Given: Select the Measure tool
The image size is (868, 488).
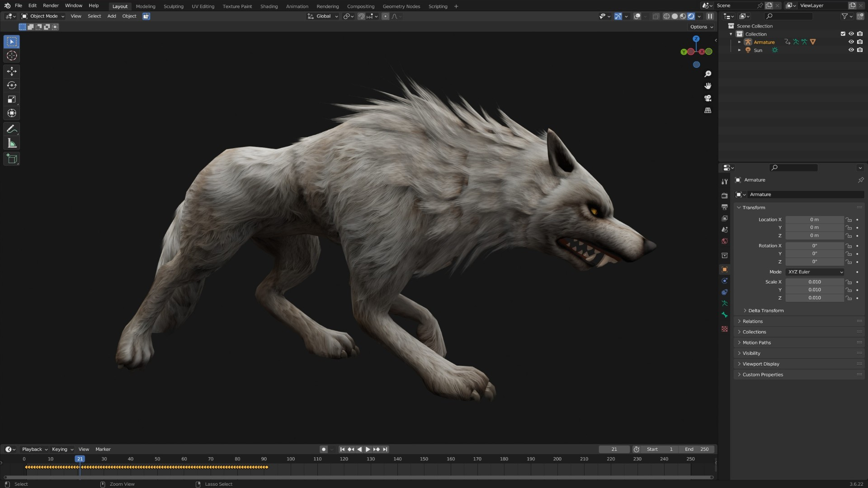Looking at the screenshot, I should (12, 144).
